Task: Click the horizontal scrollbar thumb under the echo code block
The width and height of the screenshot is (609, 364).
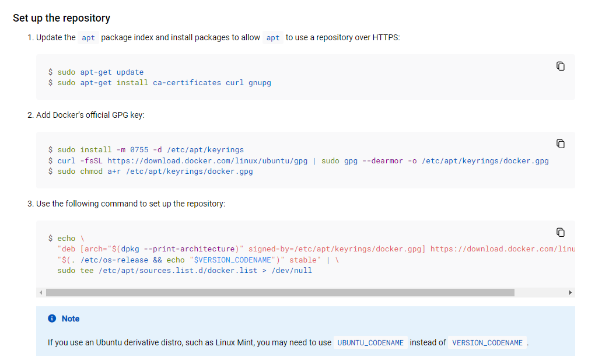Action: [280, 292]
